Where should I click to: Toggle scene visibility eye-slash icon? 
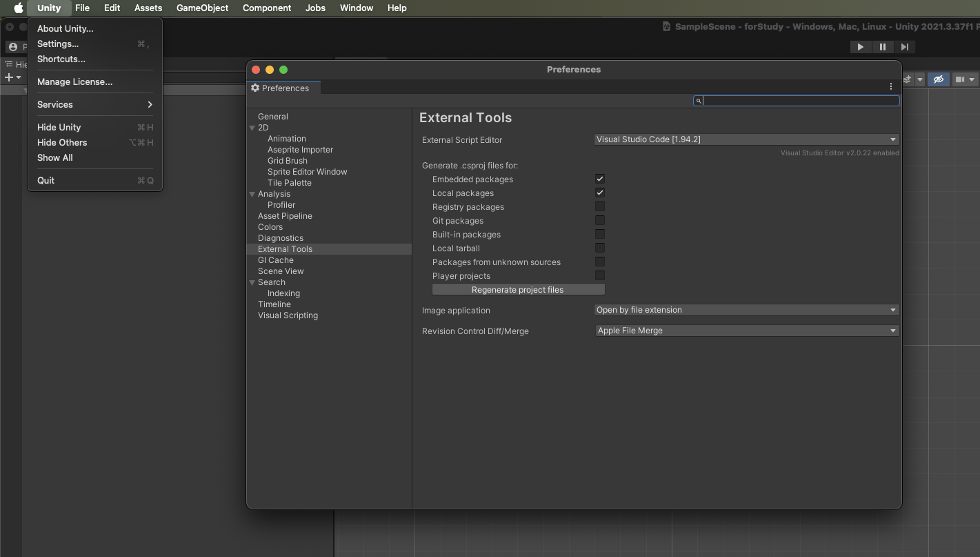pos(938,79)
